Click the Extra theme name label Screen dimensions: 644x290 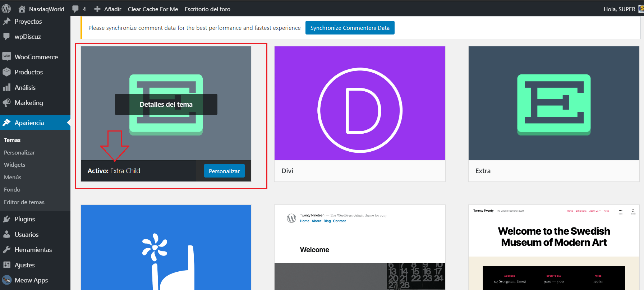483,171
